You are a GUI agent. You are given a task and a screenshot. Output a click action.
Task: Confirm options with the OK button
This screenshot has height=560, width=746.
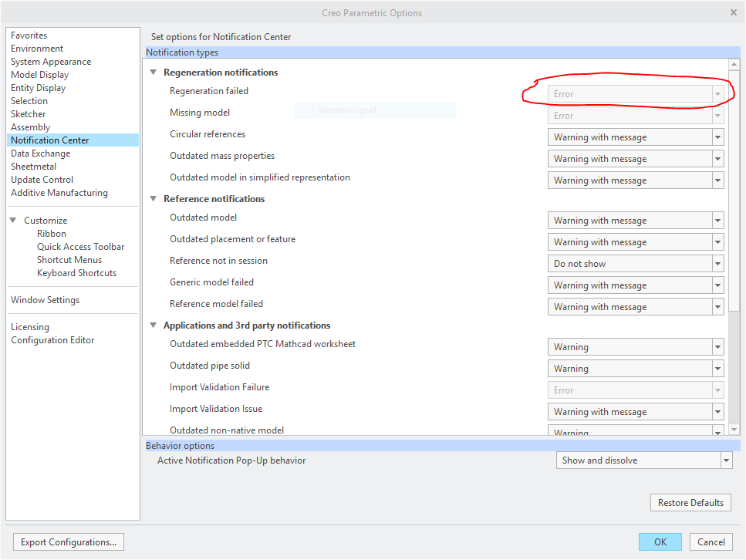pyautogui.click(x=660, y=542)
